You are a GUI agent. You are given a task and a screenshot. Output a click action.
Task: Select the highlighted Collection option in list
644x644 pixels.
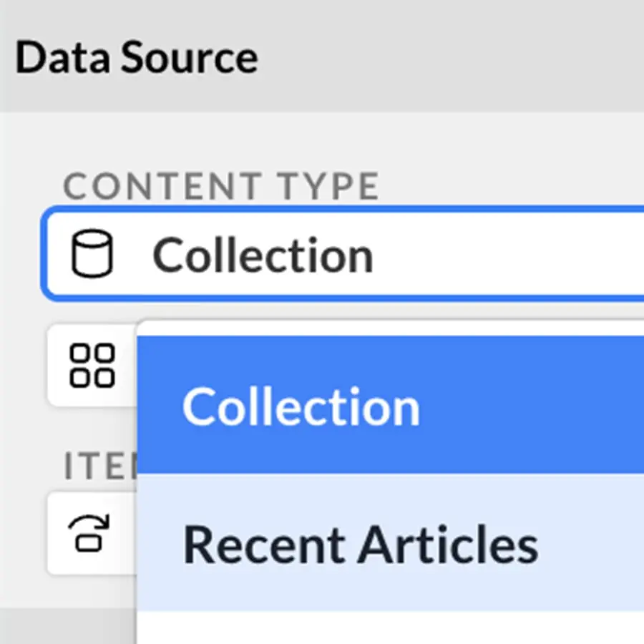(x=301, y=406)
